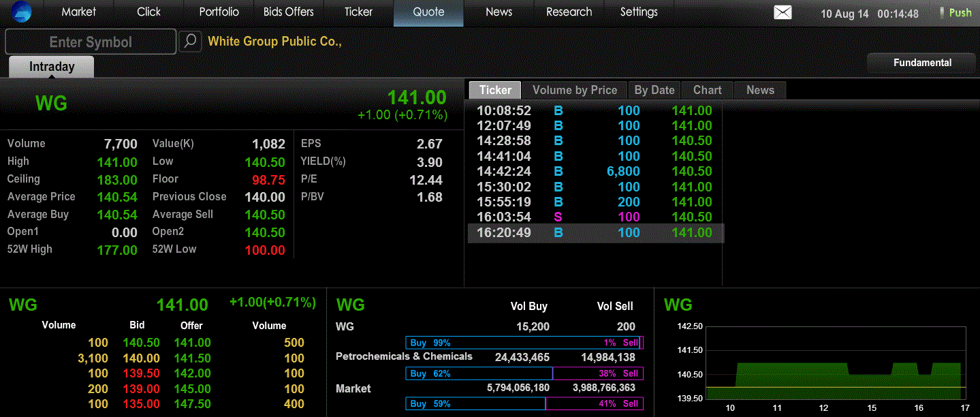Click the Petrochemicals & Chemicals sector label

pos(404,356)
